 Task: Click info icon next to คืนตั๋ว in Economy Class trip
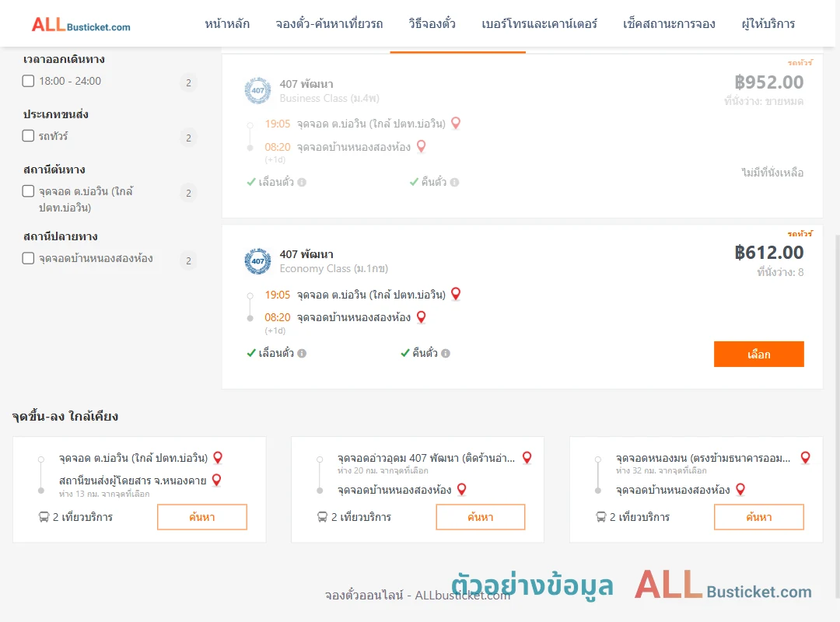(446, 353)
